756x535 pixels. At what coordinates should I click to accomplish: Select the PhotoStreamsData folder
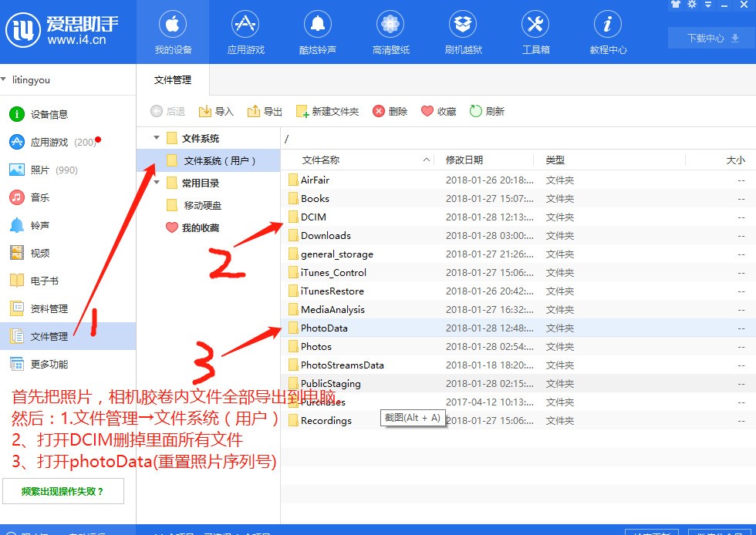(x=518, y=365)
